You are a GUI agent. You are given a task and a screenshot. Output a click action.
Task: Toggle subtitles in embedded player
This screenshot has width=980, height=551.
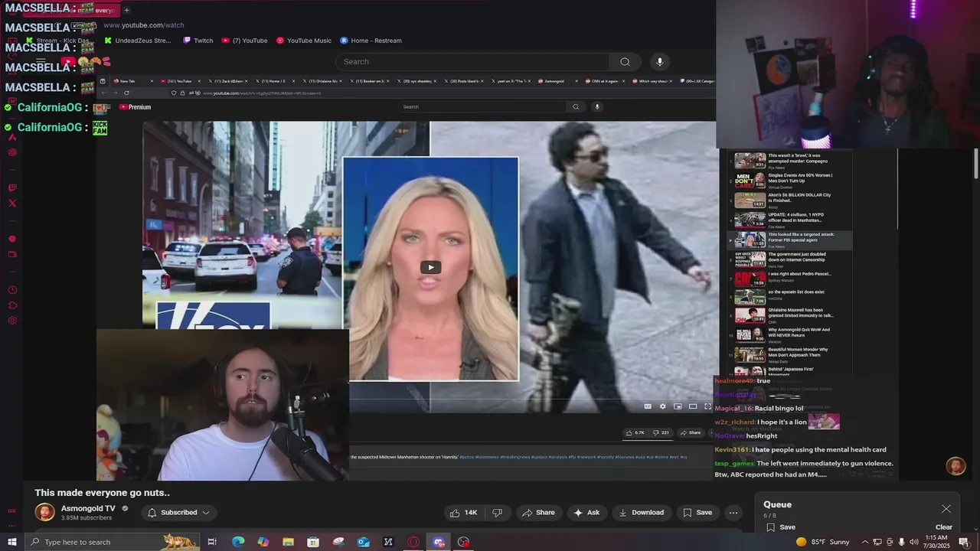pos(648,406)
